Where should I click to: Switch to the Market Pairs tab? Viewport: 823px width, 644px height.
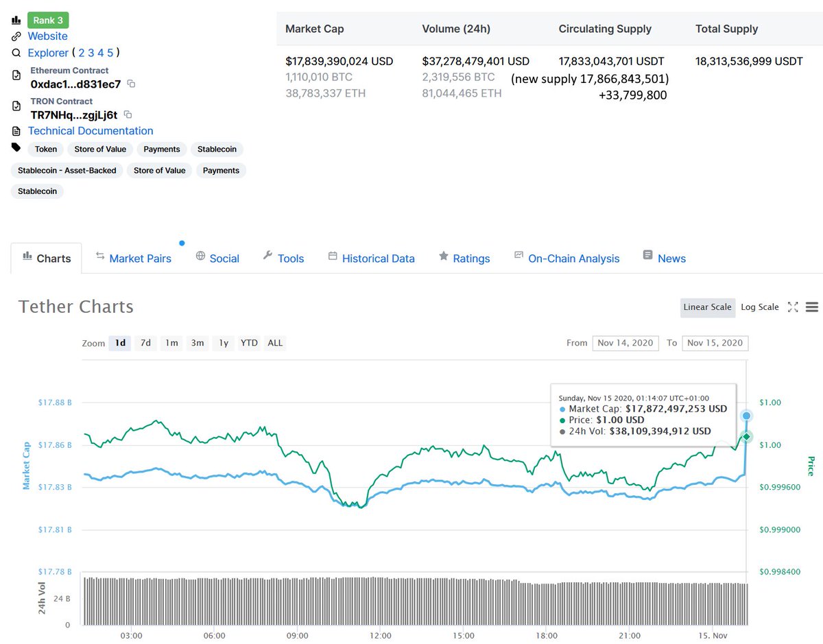pyautogui.click(x=133, y=258)
